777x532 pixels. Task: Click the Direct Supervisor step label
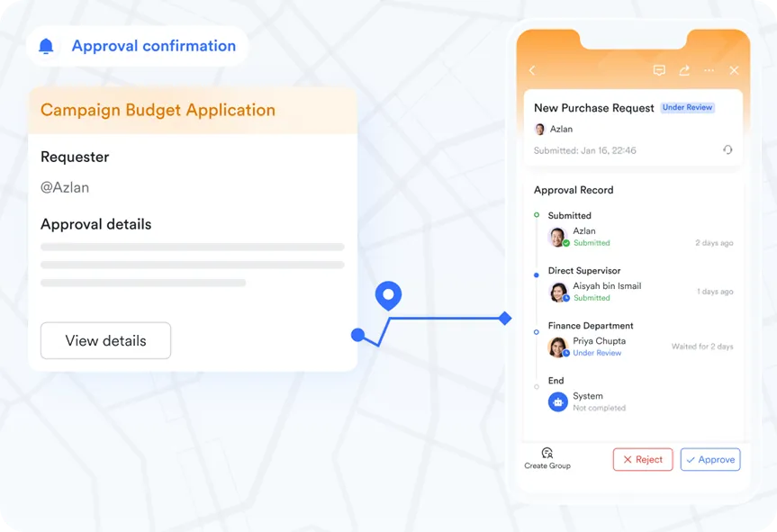coord(584,271)
